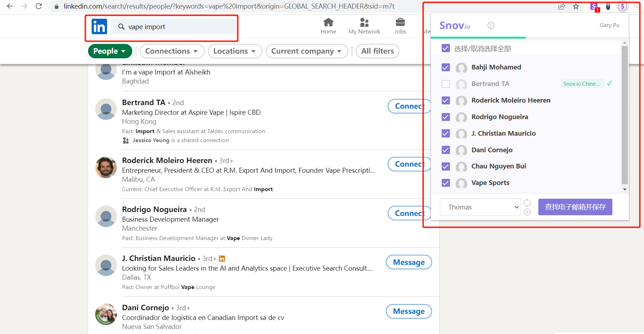
Task: Open Jobs navigation icon
Action: (x=400, y=26)
